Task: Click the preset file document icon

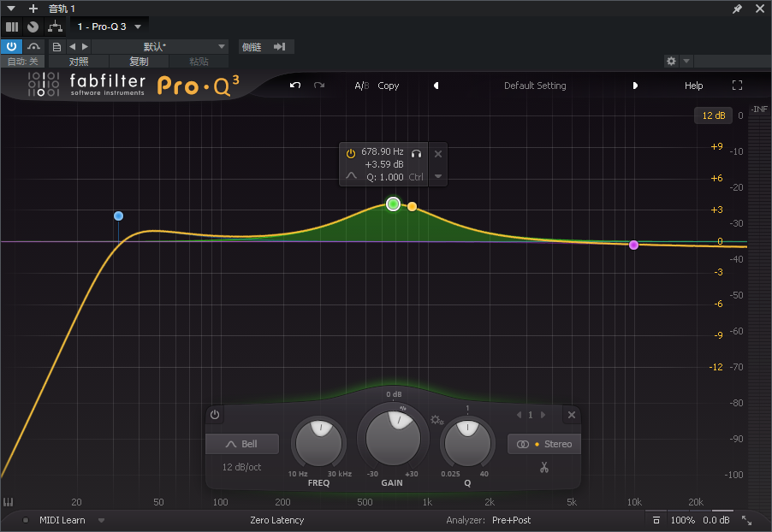Action: (x=56, y=47)
